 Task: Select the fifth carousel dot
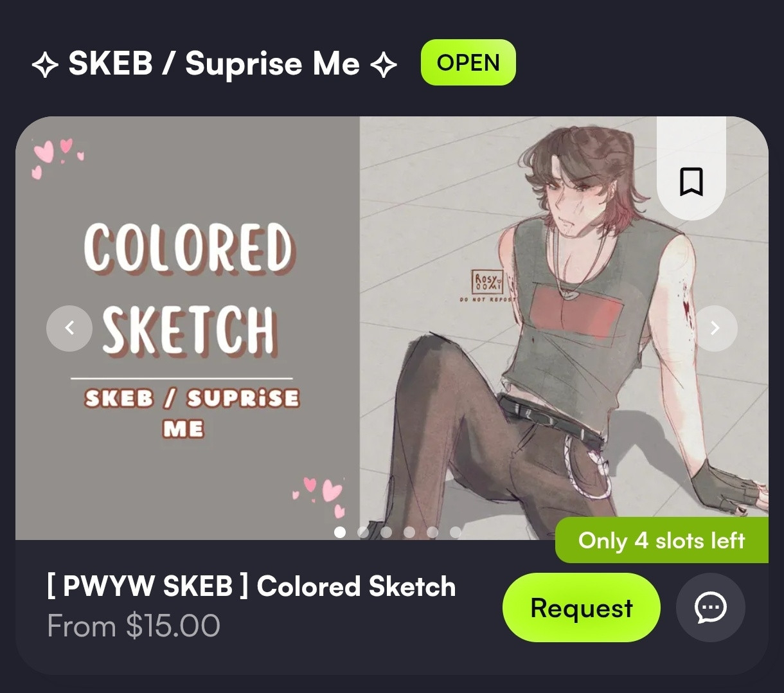432,532
